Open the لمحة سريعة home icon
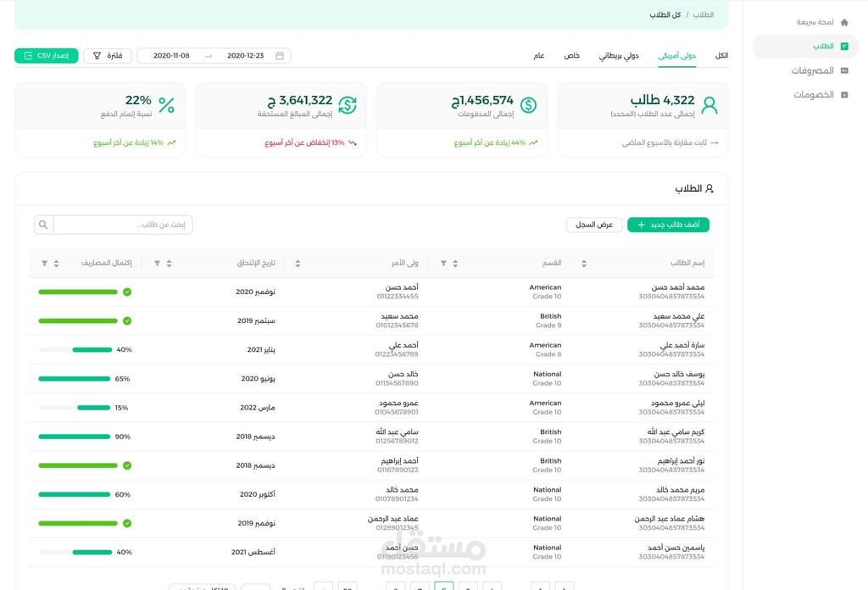Image resolution: width=868 pixels, height=590 pixels. pos(844,22)
